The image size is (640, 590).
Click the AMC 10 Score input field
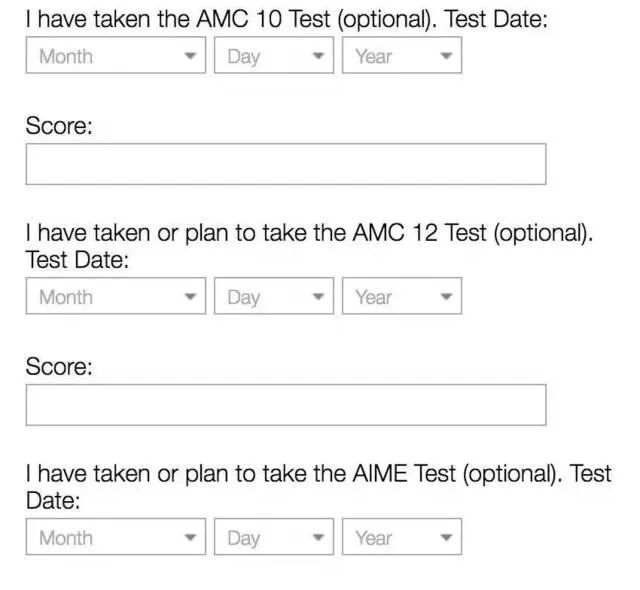pyautogui.click(x=286, y=164)
